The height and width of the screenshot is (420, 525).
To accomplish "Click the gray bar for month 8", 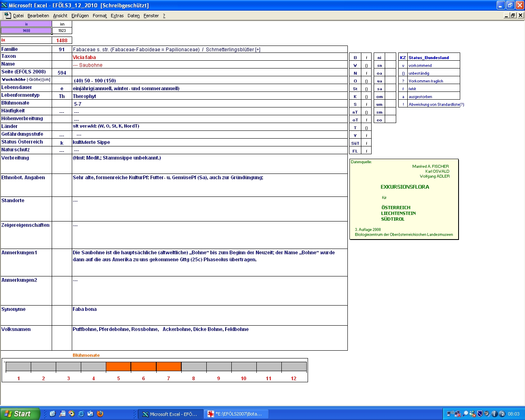I will [194, 367].
